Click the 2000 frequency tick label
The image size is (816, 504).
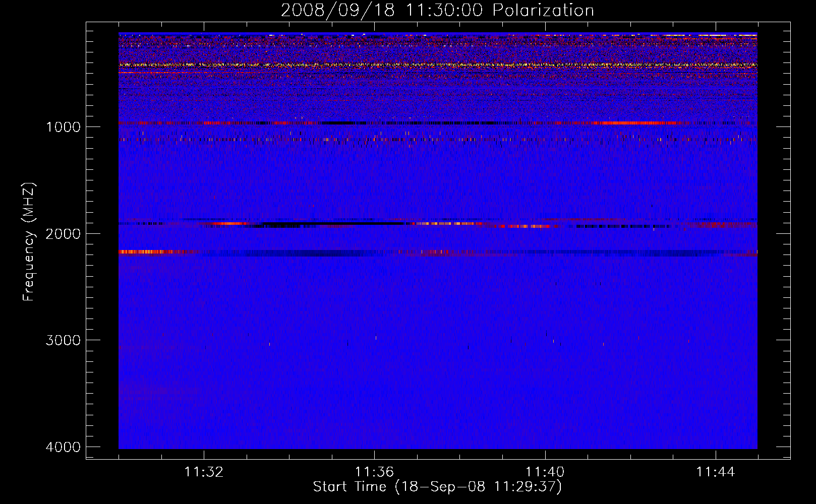pyautogui.click(x=63, y=233)
